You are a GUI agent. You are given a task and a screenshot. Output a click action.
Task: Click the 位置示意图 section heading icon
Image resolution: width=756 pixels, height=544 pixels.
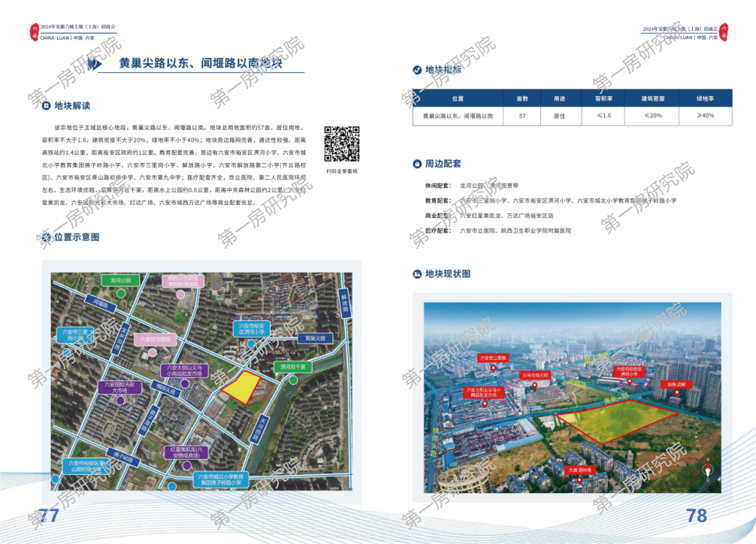[x=45, y=237]
